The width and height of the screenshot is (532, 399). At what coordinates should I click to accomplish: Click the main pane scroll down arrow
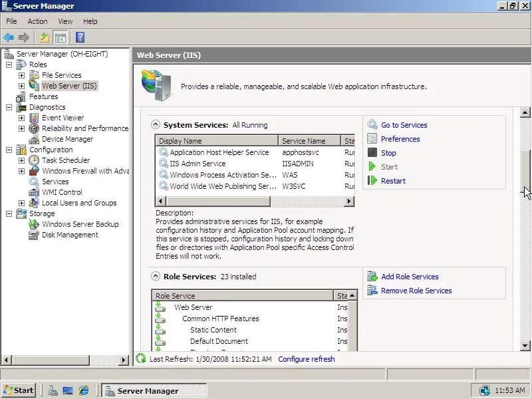coord(525,346)
